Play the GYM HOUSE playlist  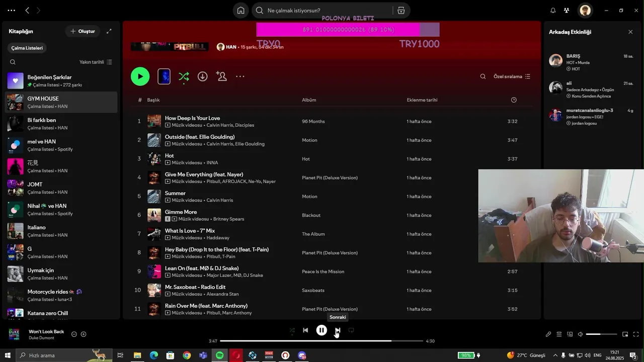(140, 76)
